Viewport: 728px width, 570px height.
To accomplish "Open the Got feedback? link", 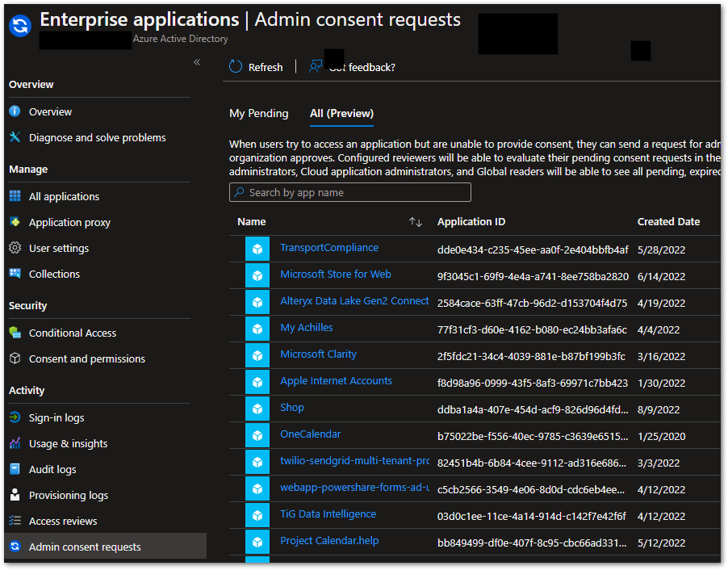I will pos(362,67).
